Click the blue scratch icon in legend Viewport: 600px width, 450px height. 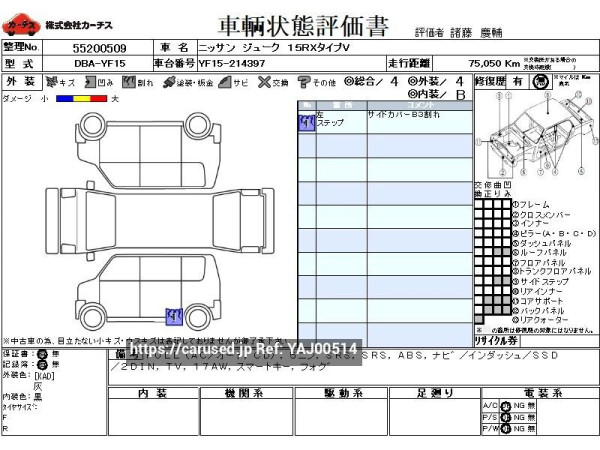[x=51, y=82]
